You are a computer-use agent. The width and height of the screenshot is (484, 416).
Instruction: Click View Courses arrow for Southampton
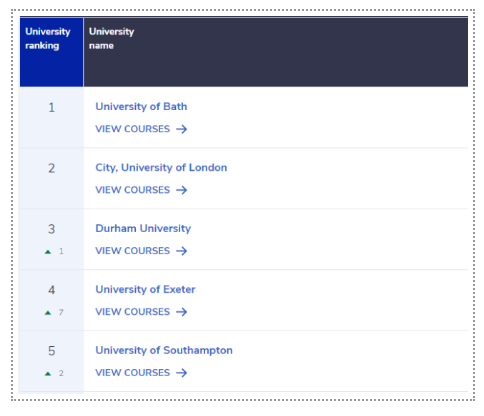pyautogui.click(x=182, y=373)
